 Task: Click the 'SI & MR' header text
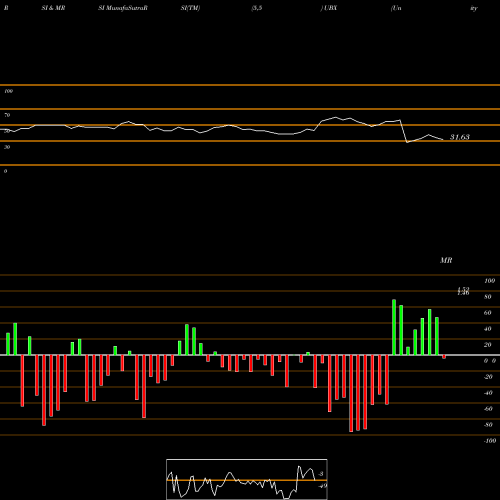pos(53,8)
